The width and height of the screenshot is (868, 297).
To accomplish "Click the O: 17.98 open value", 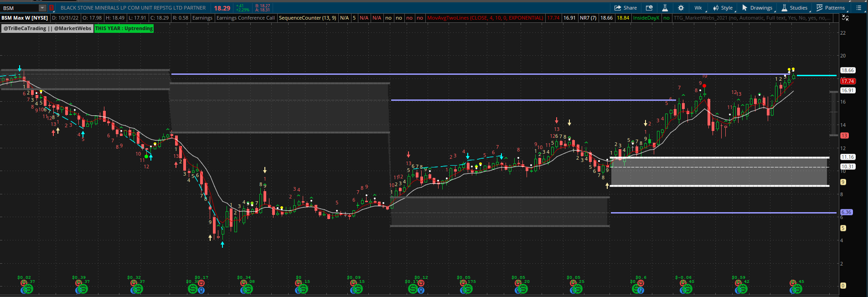I will tap(93, 18).
